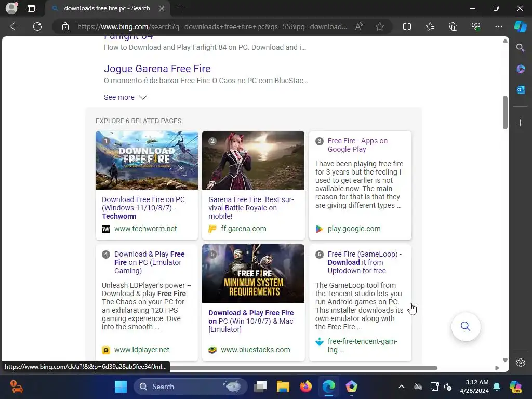Reload the page with Refresh icon
This screenshot has width=532, height=399.
pos(37,26)
